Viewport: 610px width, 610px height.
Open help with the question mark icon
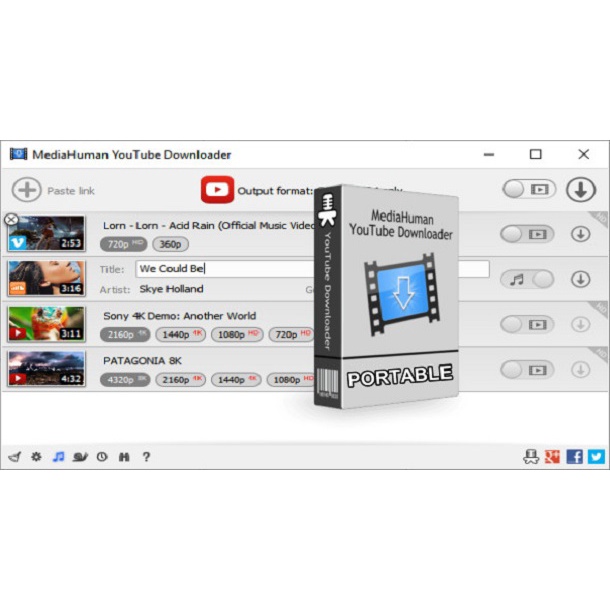tap(146, 457)
